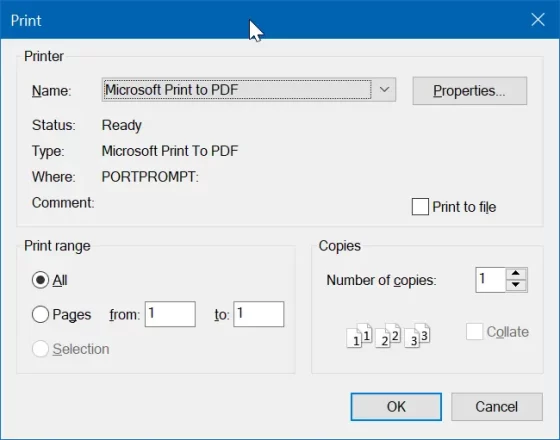Confirm printing with OK
Screen dimensions: 560x440
[x=396, y=407]
